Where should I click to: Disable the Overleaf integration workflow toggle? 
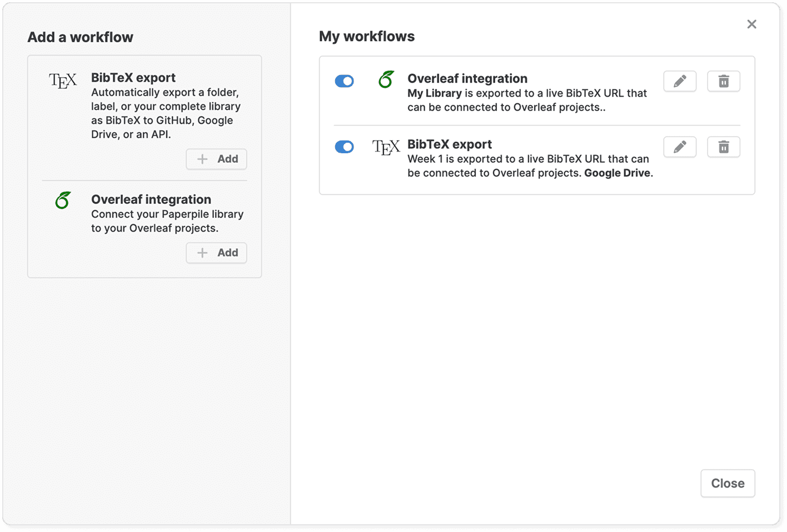click(344, 82)
